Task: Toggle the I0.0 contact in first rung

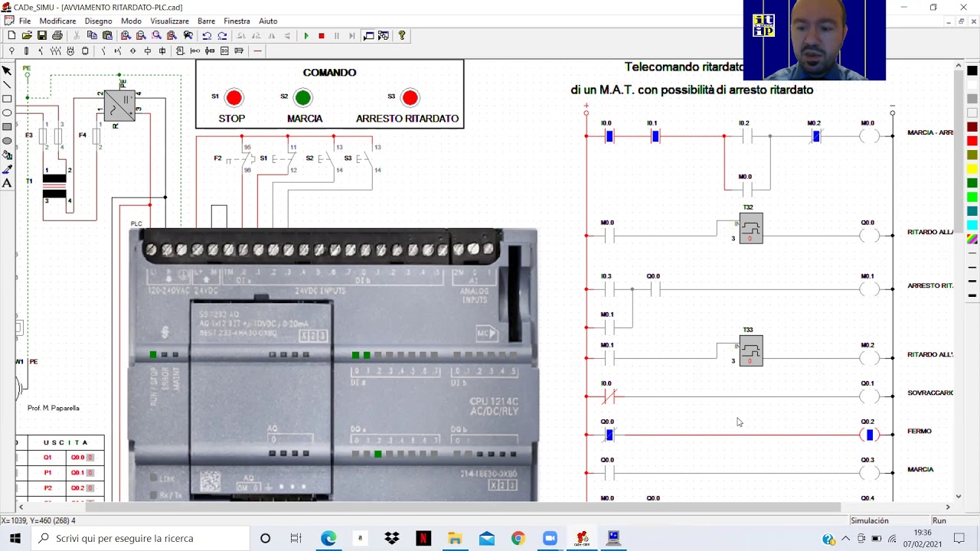Action: 609,136
